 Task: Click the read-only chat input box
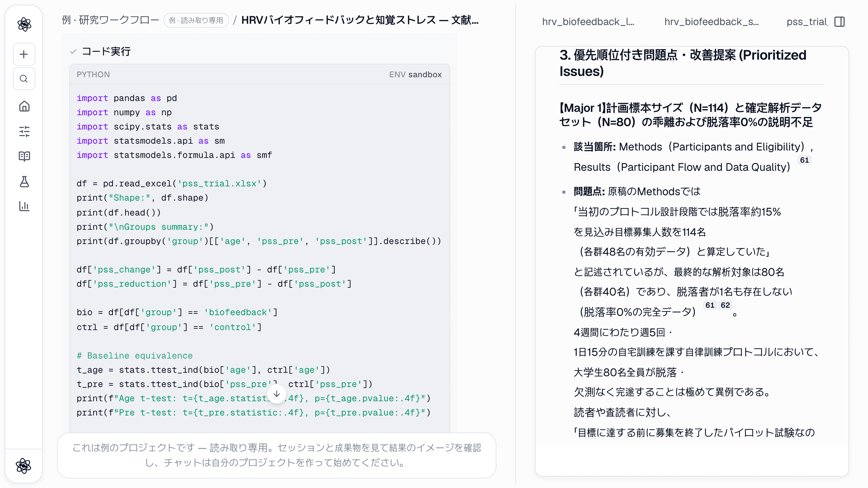click(x=277, y=455)
